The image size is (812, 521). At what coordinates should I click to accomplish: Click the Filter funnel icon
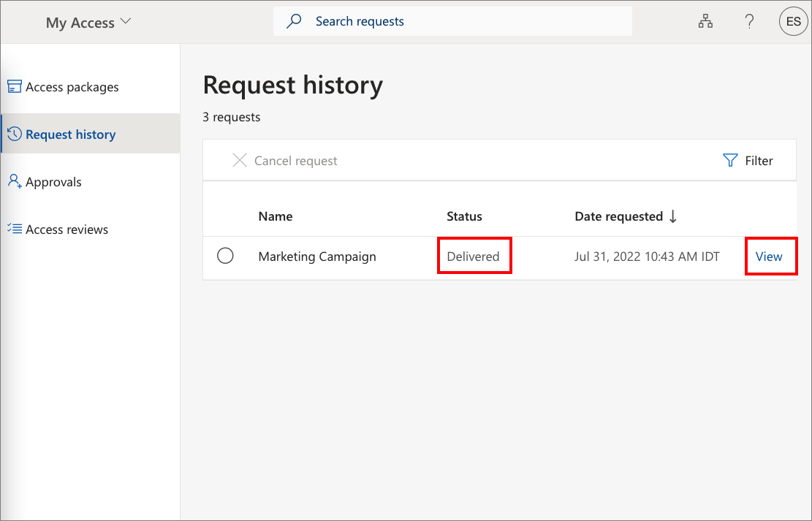(729, 160)
